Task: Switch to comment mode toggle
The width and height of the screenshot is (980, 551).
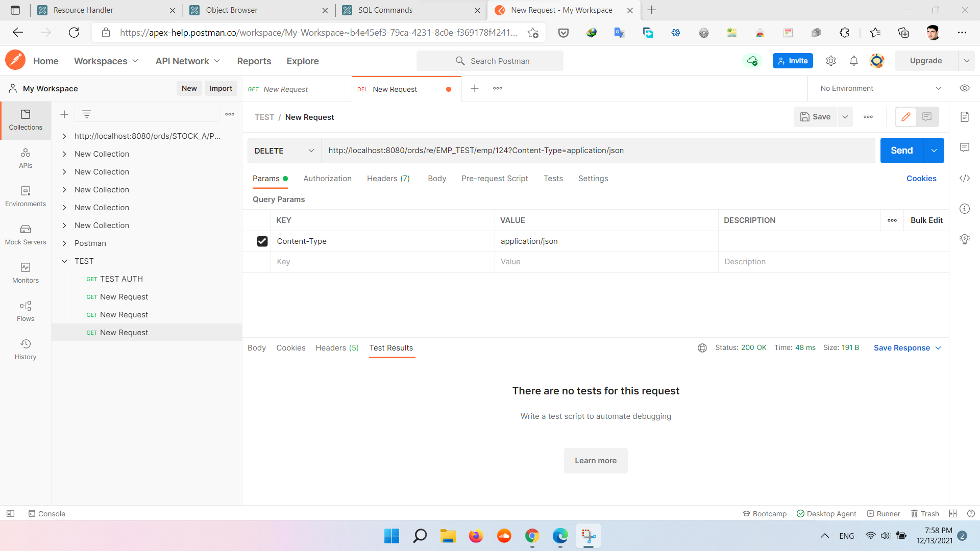Action: [927, 117]
